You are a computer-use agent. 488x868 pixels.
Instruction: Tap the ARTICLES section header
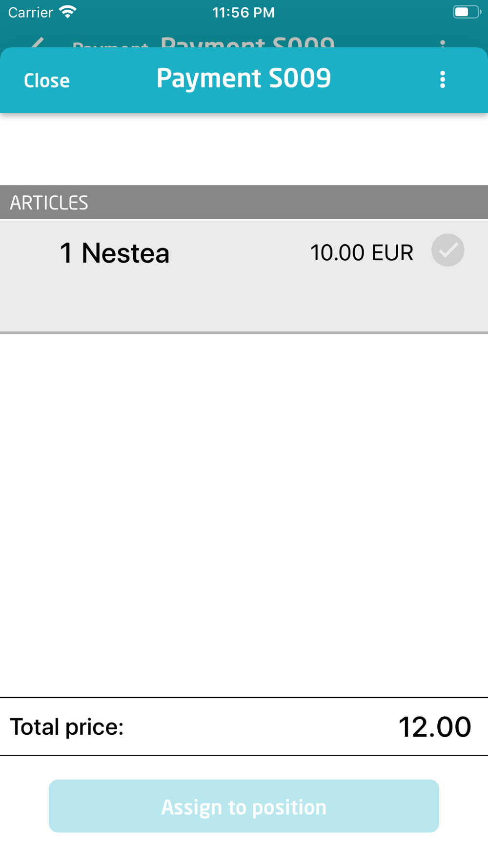[x=244, y=202]
